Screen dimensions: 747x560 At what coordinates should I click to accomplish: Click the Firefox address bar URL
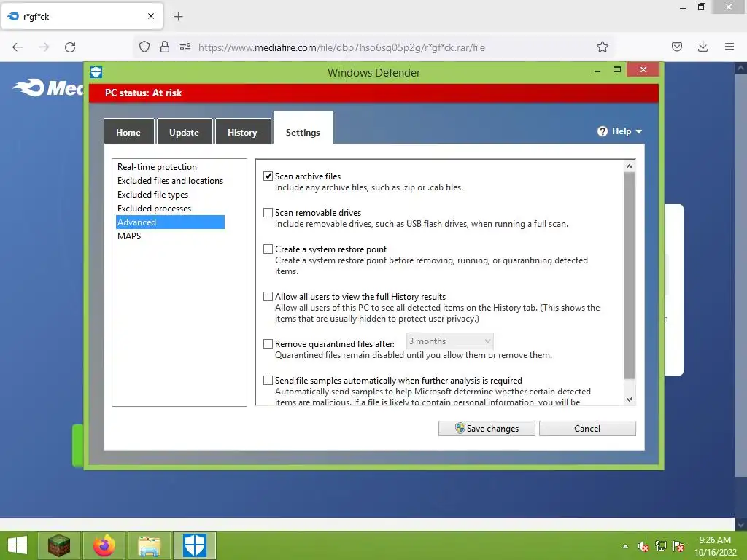click(341, 47)
